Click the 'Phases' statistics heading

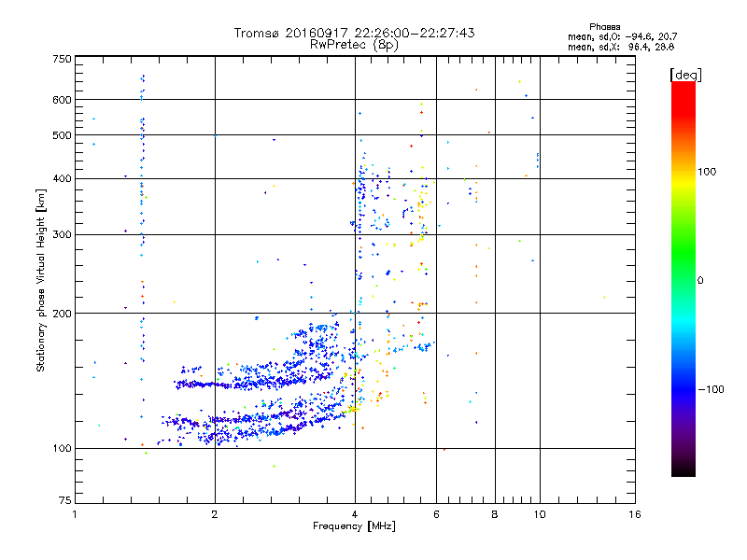[604, 27]
